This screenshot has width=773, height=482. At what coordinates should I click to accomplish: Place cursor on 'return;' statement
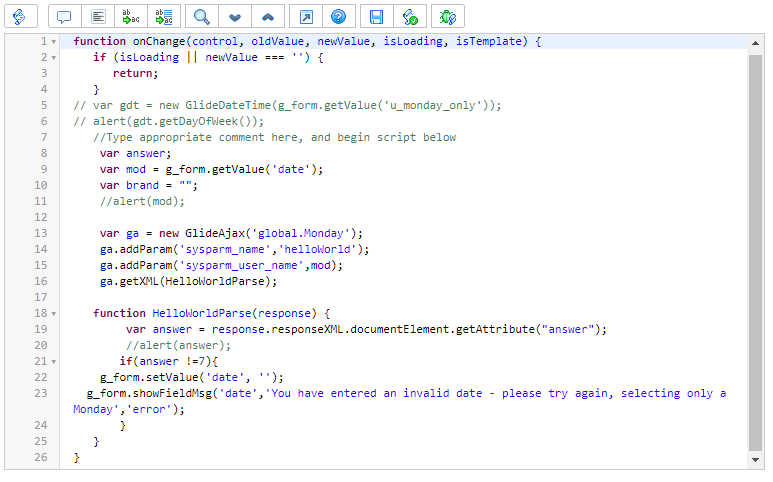click(x=135, y=73)
